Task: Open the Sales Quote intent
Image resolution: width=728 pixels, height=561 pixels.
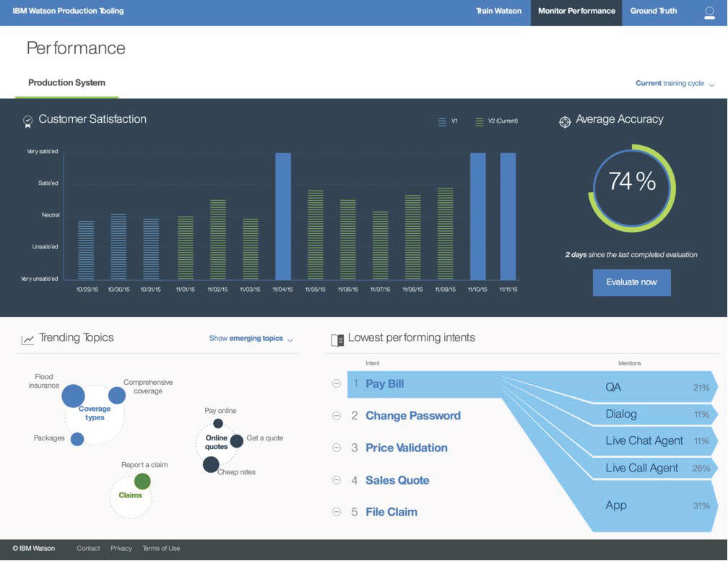Action: (x=397, y=480)
